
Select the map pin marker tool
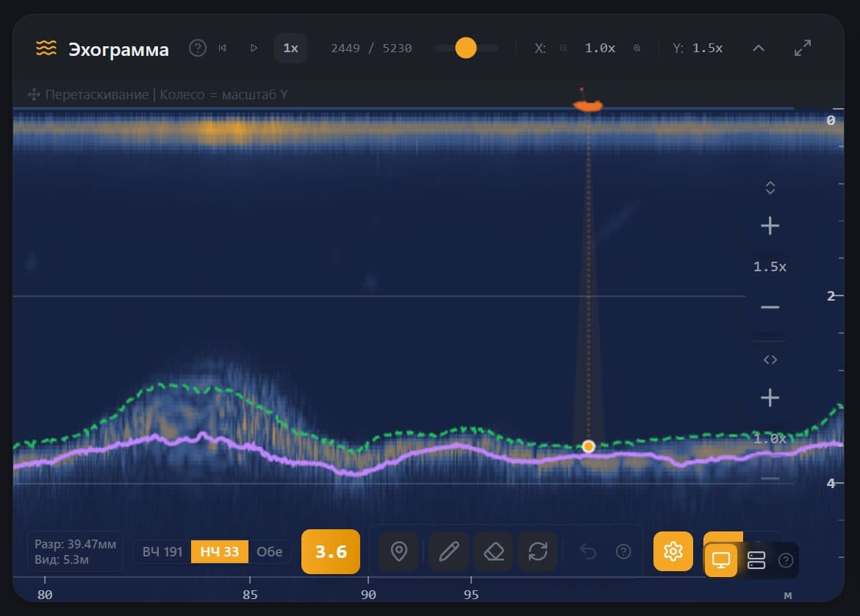(398, 552)
